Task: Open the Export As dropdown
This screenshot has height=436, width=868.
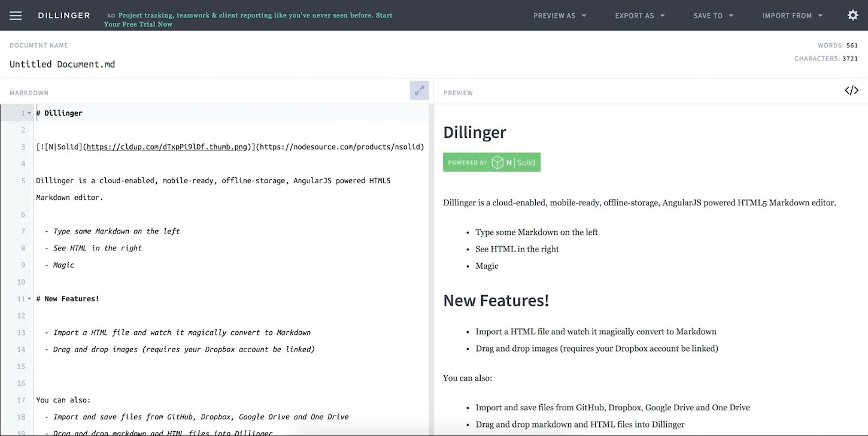Action: [640, 16]
